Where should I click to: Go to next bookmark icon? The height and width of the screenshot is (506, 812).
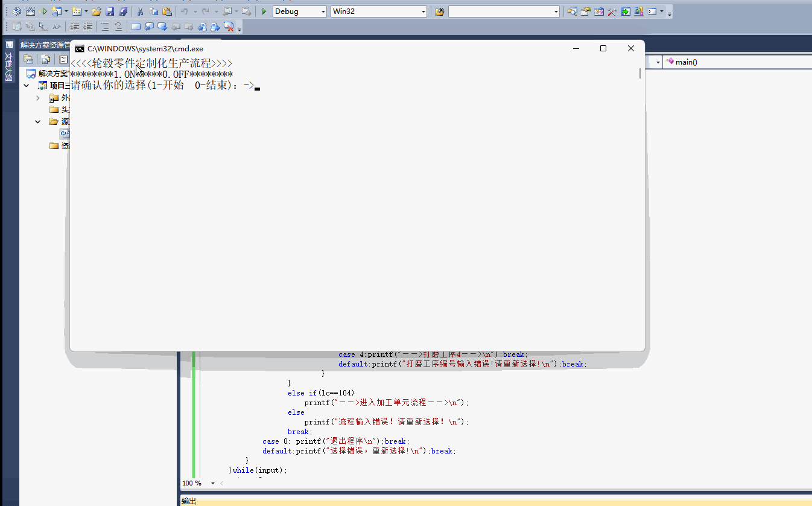[x=162, y=27]
